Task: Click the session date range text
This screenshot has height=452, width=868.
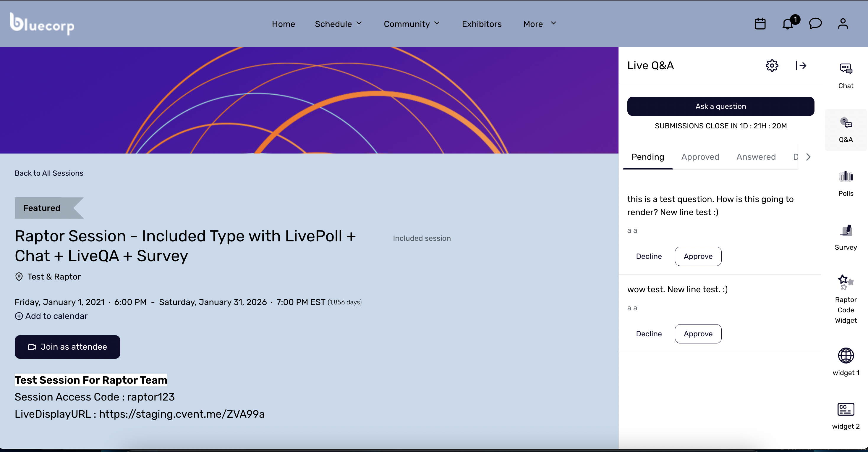Action: tap(170, 302)
